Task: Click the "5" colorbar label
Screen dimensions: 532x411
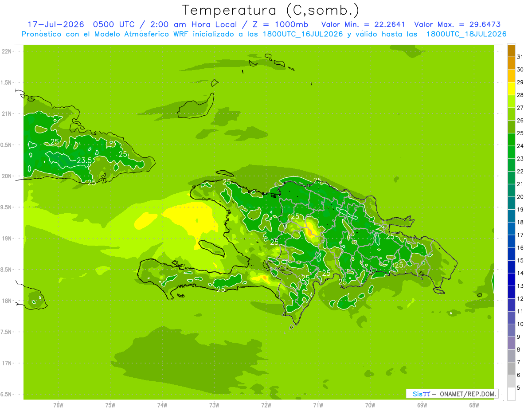Action: click(519, 388)
